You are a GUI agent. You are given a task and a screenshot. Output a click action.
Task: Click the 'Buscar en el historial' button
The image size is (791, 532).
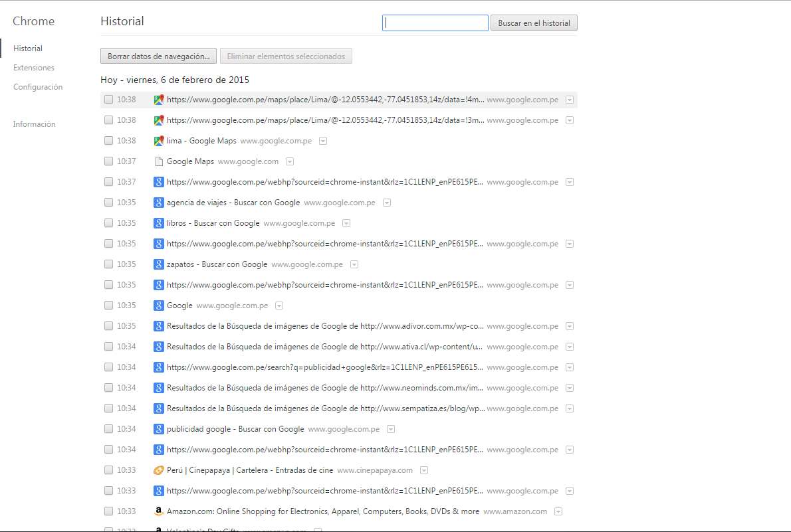(534, 23)
